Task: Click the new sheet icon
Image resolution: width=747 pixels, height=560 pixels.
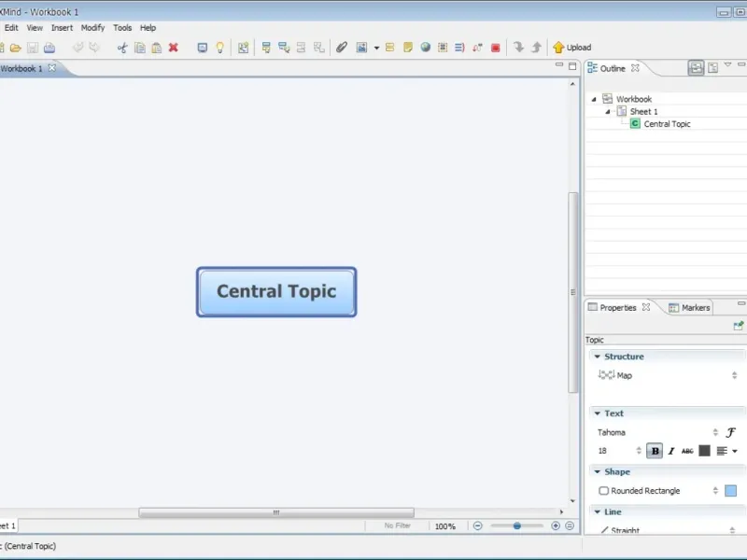Action: [243, 48]
